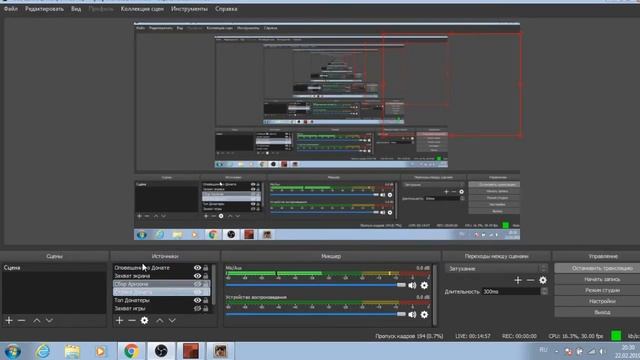Open the Справка menu

click(x=226, y=9)
